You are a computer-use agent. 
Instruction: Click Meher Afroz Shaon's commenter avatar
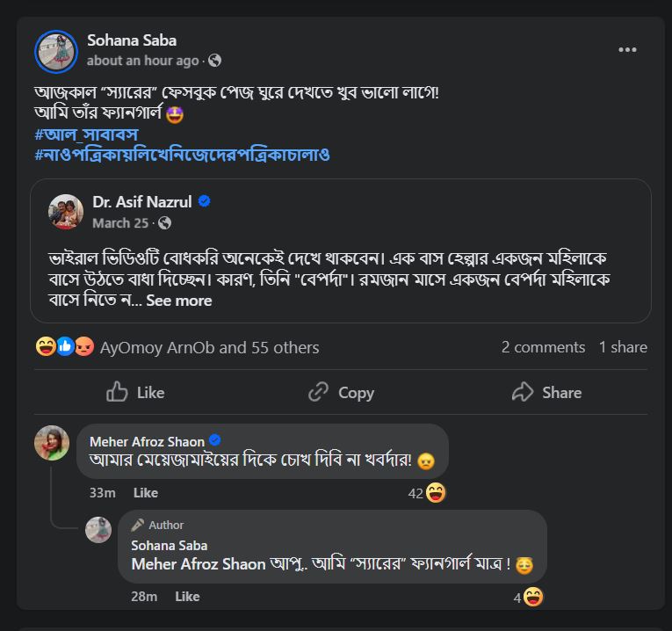tap(52, 443)
